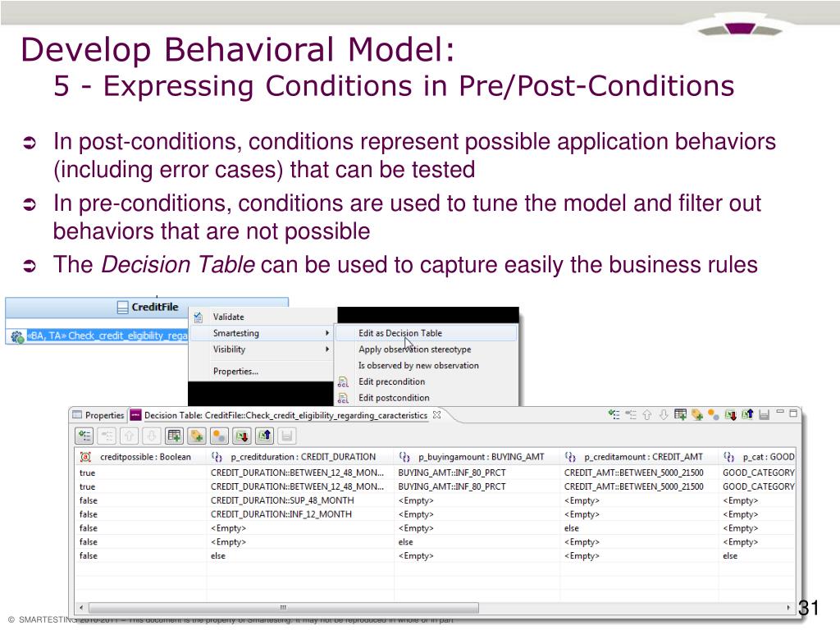
Task: Click the orange and grey circles icon in left toolbar
Action: tap(219, 436)
